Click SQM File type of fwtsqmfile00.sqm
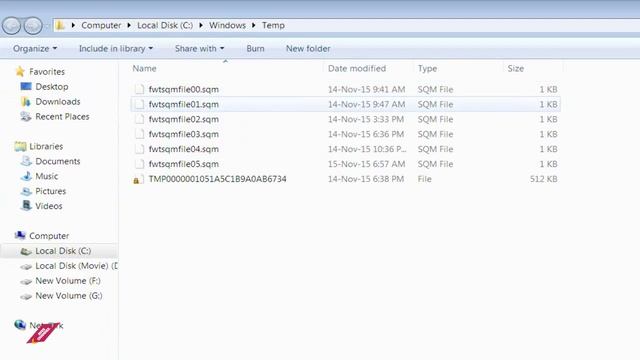Screen dimensions: 640x360 tap(435, 89)
